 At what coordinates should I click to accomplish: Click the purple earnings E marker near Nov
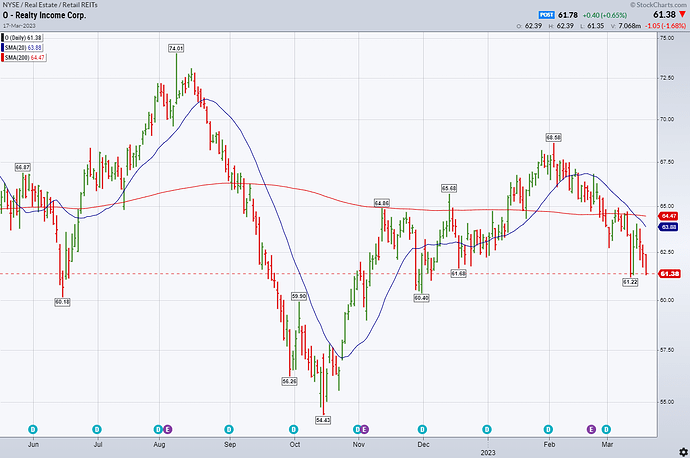[x=364, y=429]
